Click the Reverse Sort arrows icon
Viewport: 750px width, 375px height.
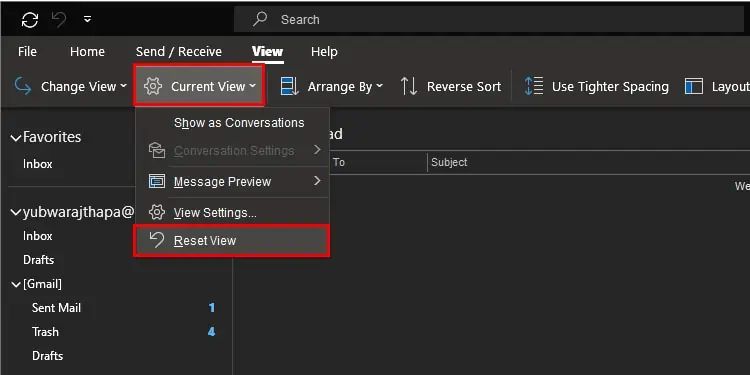(x=409, y=87)
